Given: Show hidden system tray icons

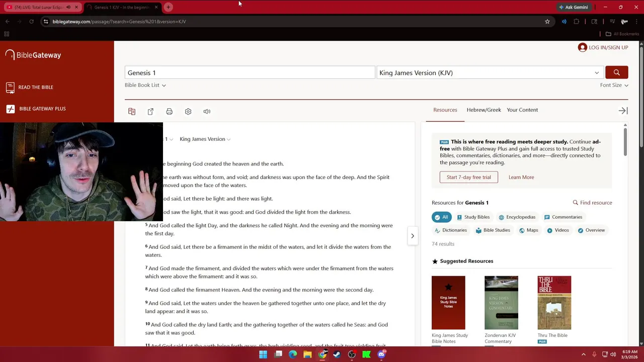Looking at the screenshot, I should [584, 354].
